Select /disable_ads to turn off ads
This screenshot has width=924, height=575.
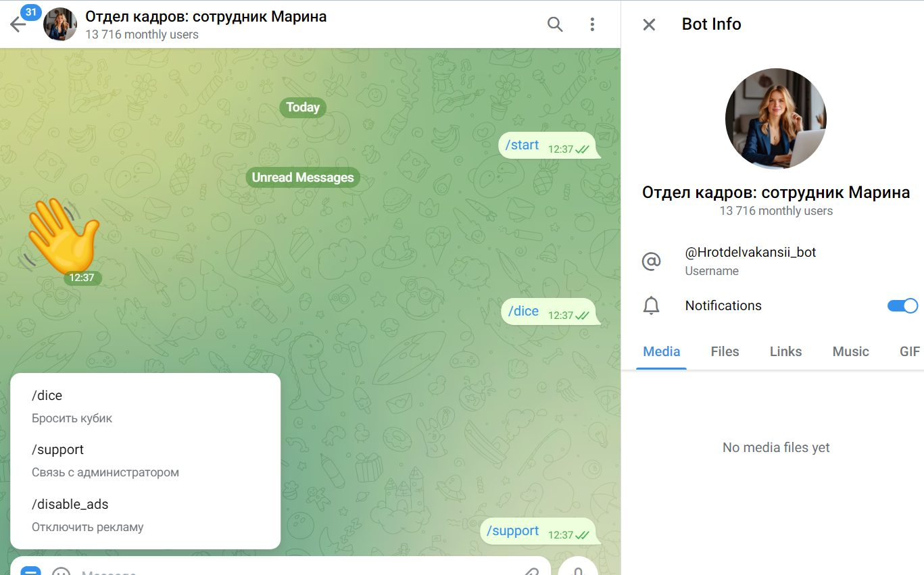(x=135, y=514)
